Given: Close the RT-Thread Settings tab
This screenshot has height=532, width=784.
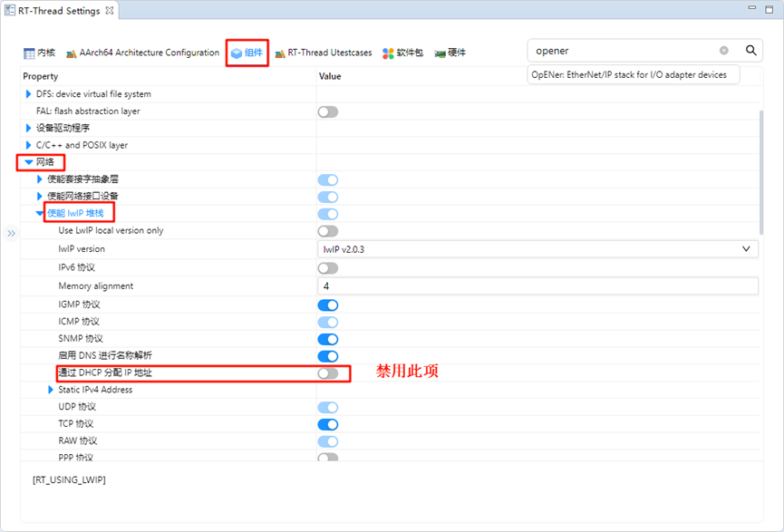Looking at the screenshot, I should (x=109, y=11).
